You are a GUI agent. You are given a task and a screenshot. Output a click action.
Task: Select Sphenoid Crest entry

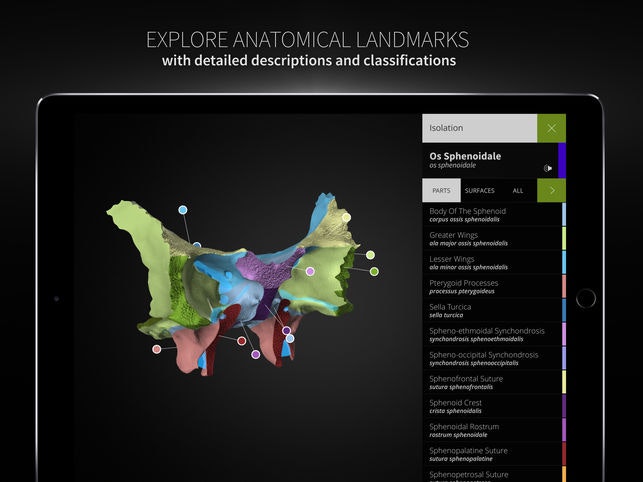point(492,406)
